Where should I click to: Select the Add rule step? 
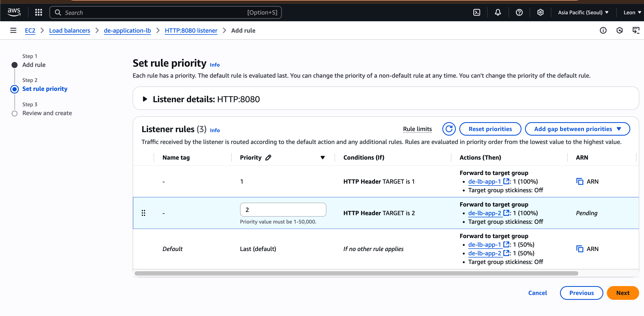(x=34, y=65)
